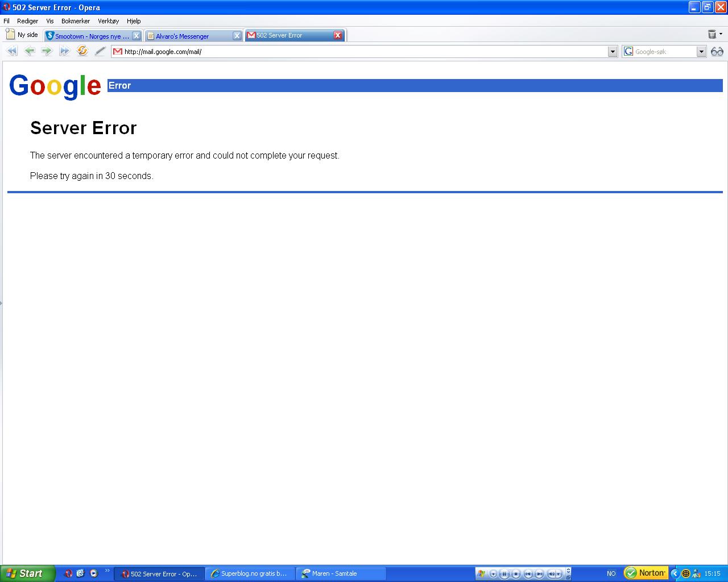Click the Norton status button
Image resolution: width=728 pixels, height=582 pixels.
(x=646, y=573)
